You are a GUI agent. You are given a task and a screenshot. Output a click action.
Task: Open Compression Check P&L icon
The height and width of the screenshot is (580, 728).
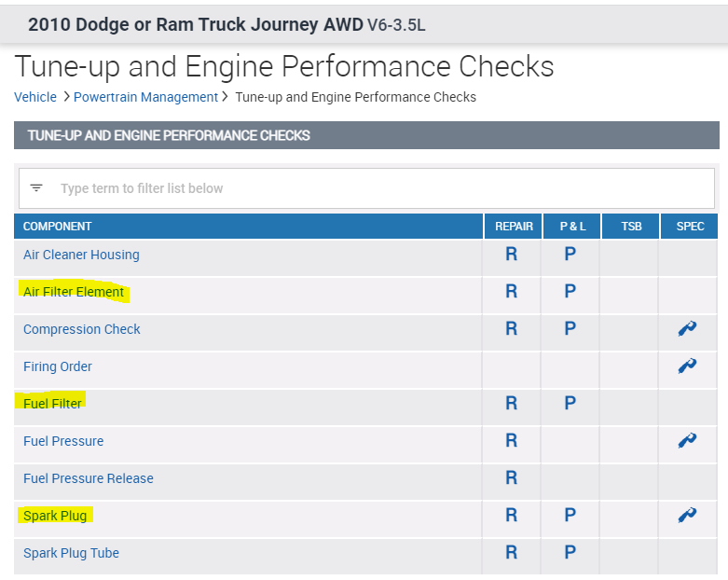[570, 329]
